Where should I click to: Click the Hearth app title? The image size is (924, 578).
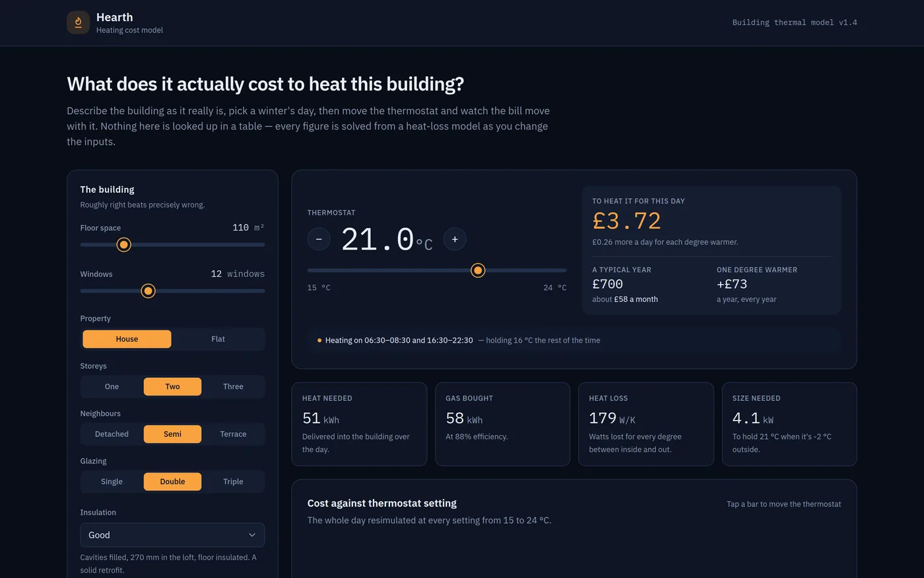(x=114, y=17)
